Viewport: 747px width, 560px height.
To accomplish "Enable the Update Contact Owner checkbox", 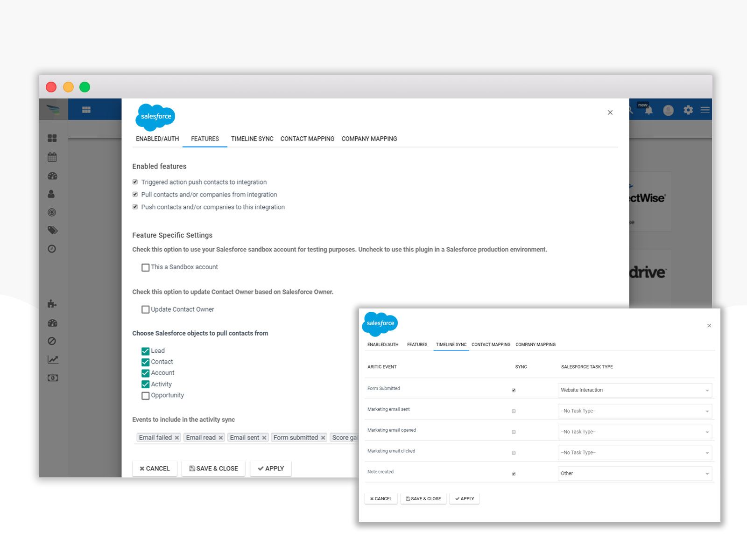I will click(x=146, y=309).
